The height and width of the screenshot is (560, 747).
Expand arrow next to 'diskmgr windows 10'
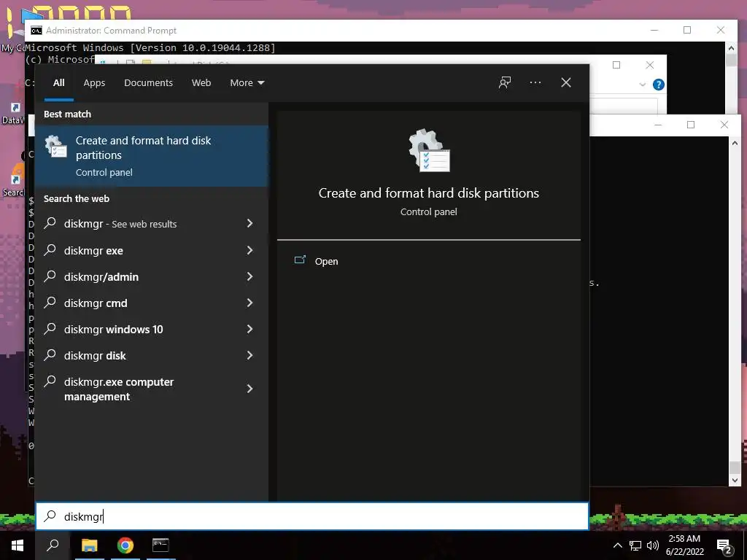tap(249, 329)
